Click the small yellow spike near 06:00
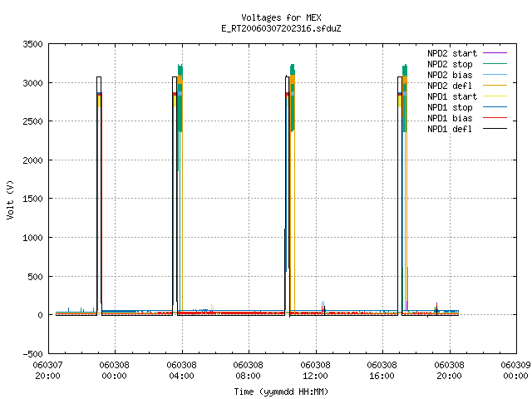Screen dimensions: 532x399 pos(212,308)
